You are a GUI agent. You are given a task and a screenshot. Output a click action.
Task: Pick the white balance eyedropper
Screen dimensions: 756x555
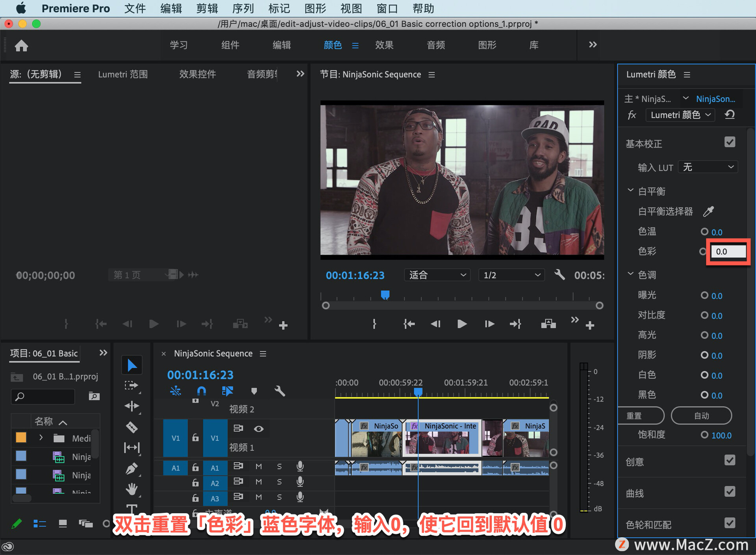tap(708, 211)
